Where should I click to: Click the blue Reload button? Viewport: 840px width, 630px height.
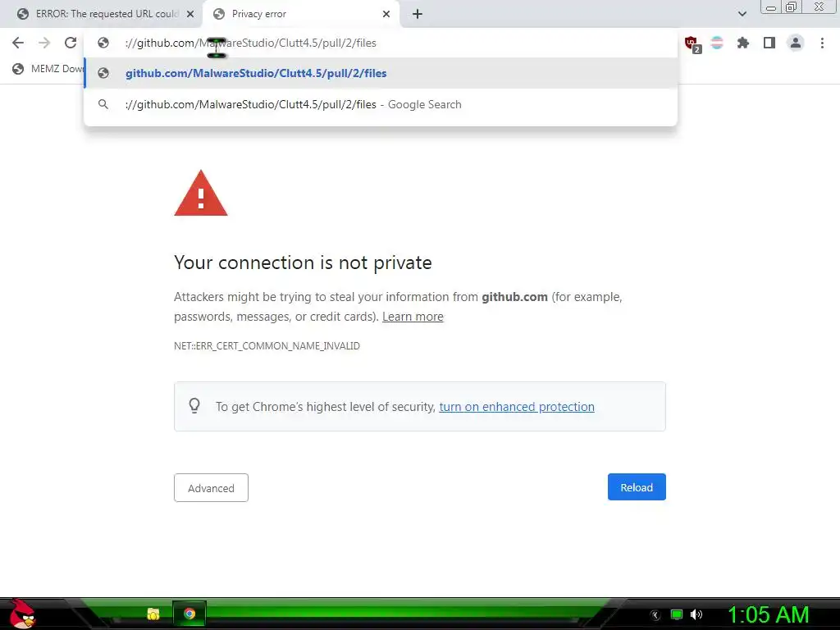click(x=637, y=487)
